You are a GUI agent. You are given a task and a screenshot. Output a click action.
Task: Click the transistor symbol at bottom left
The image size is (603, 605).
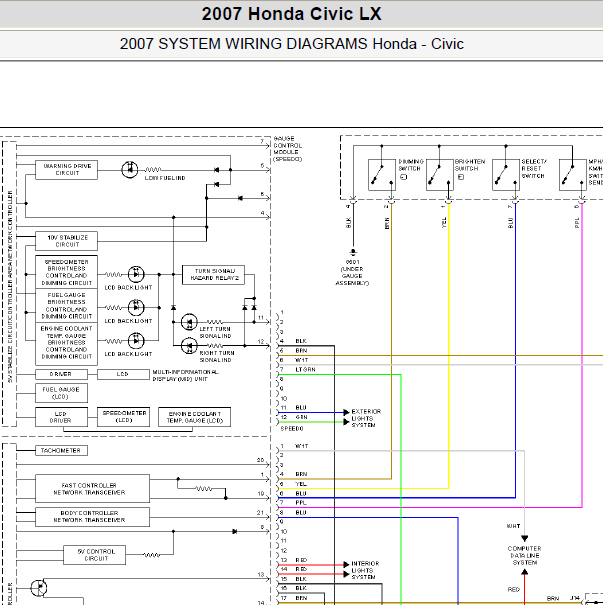point(39,588)
